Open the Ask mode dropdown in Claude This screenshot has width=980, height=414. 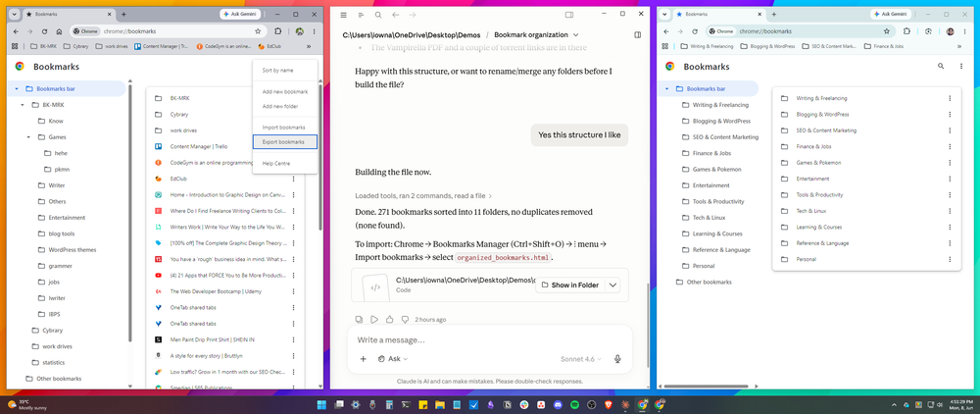[x=393, y=359]
